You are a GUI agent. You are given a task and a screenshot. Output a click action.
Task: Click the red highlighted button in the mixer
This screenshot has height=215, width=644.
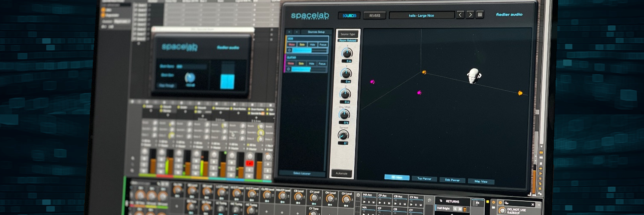pos(250,163)
